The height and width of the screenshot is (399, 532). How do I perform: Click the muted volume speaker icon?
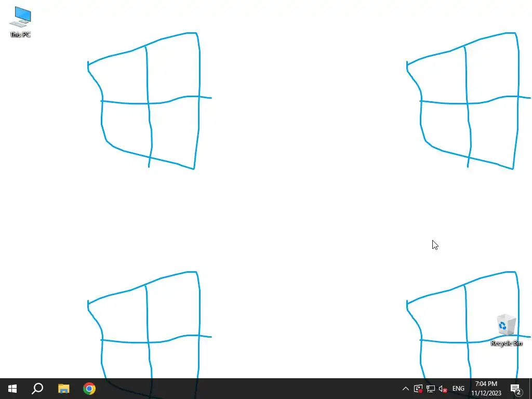point(443,389)
